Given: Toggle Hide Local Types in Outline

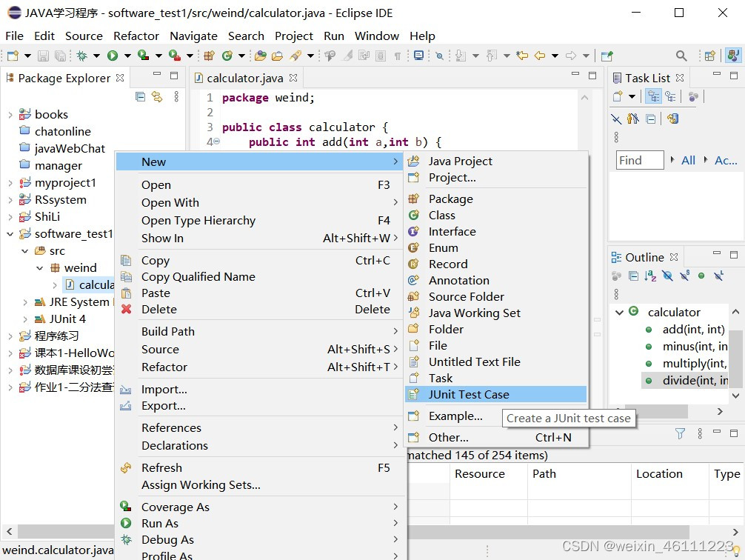Looking at the screenshot, I should pos(718,276).
